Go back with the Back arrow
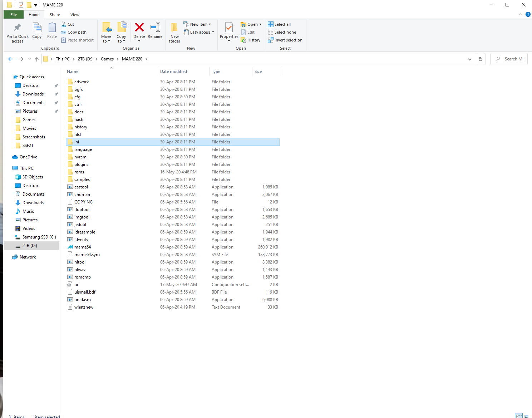Viewport: 532px width, 418px height. pyautogui.click(x=10, y=59)
